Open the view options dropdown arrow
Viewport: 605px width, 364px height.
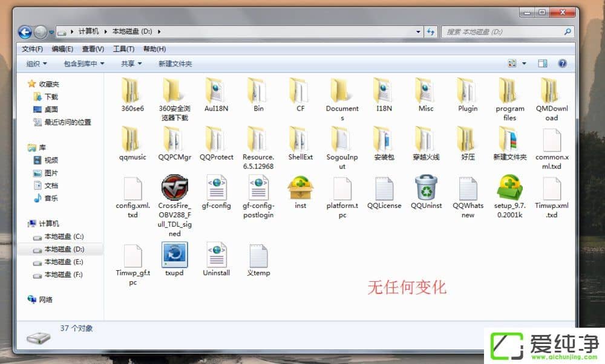tap(524, 63)
